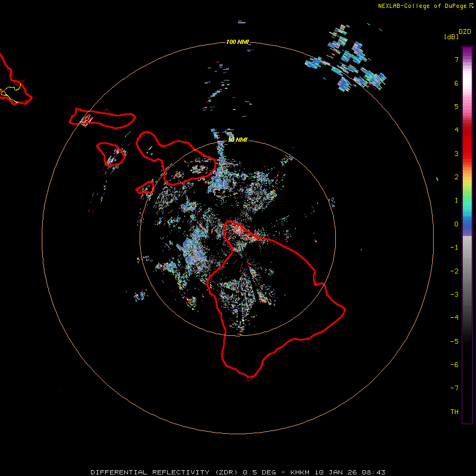Click the NEXLAB-College of DuPage credit text
Image resolution: width=476 pixels, height=476 pixels.
pyautogui.click(x=422, y=6)
